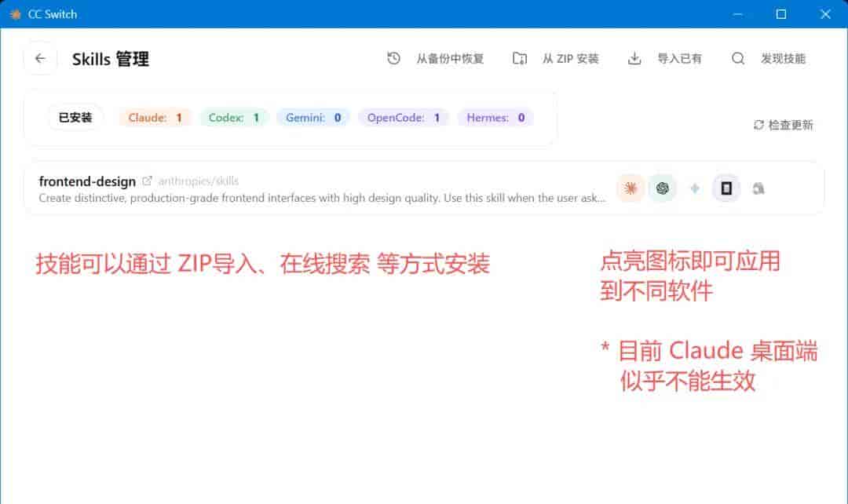Toggle Codex icon for frontend-design
The width and height of the screenshot is (848, 504).
662,188
